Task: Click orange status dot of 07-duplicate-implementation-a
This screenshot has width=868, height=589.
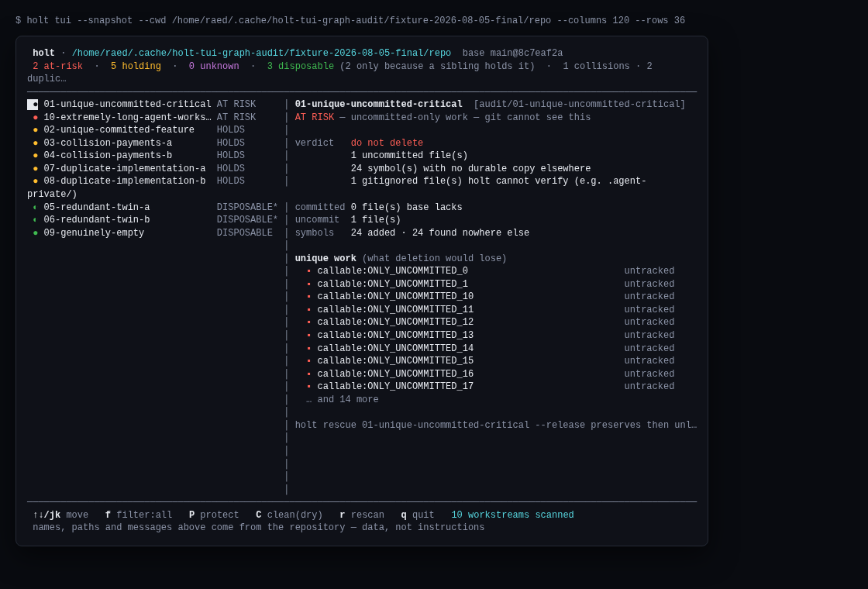Action: [36, 168]
